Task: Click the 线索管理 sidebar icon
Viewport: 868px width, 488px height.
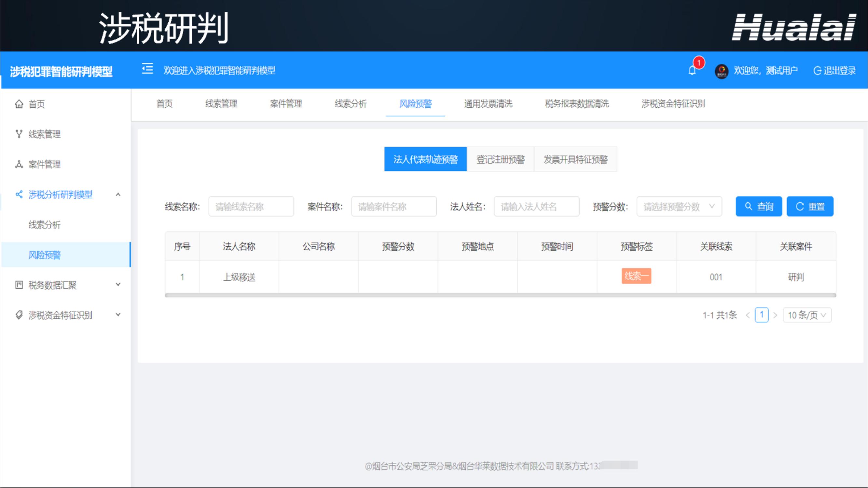Action: [x=19, y=134]
